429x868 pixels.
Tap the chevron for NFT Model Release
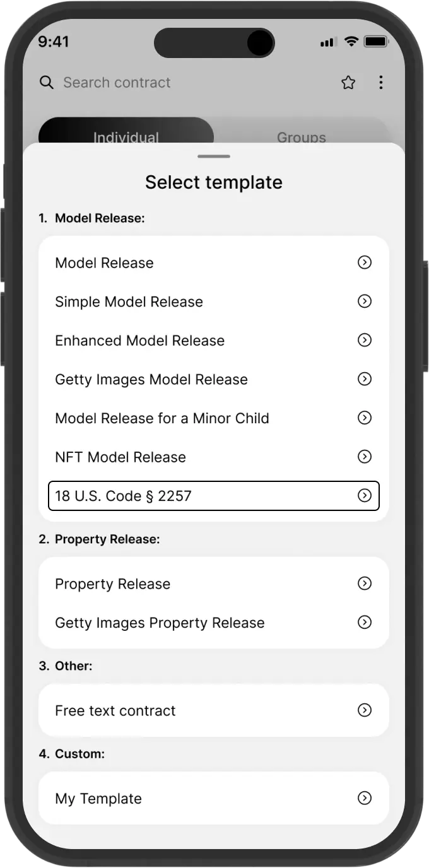point(364,457)
